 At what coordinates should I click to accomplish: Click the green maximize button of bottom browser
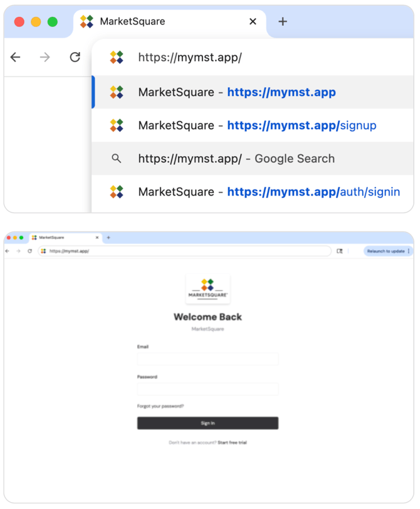[21, 238]
